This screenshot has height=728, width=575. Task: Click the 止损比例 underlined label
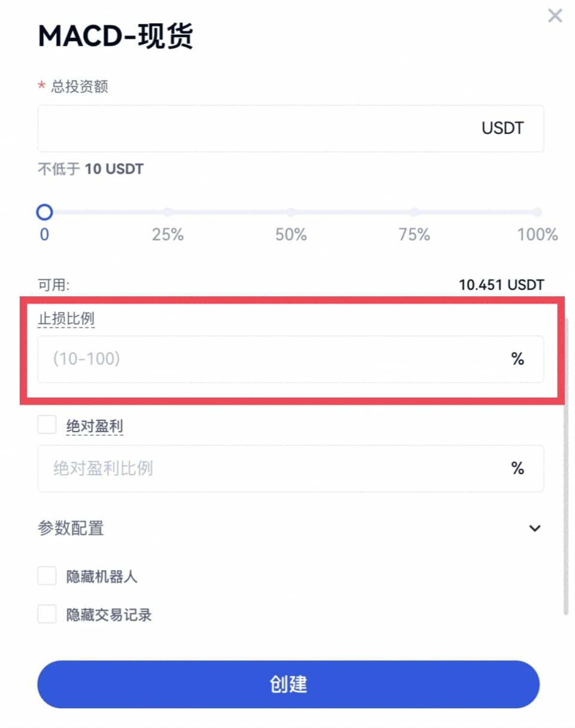tap(66, 319)
